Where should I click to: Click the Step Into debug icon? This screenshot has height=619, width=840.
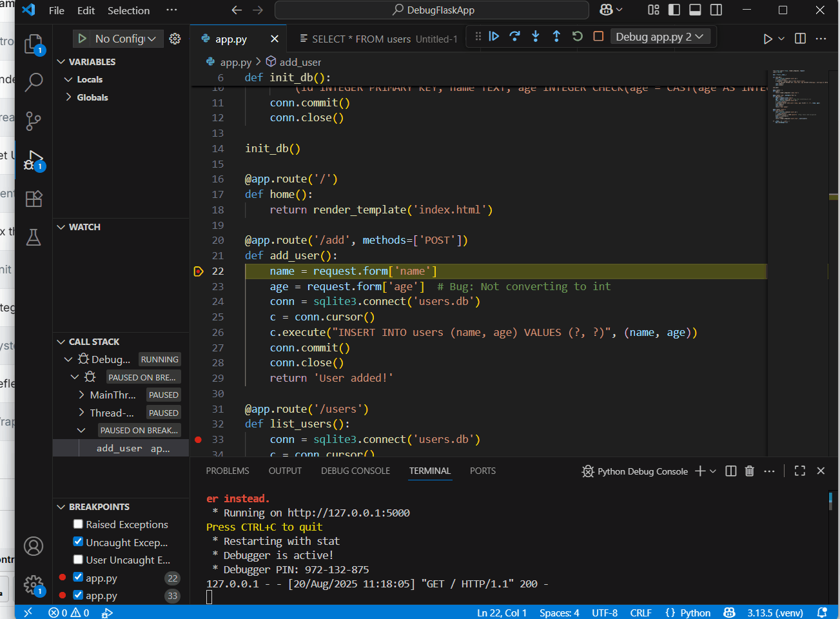pyautogui.click(x=536, y=37)
